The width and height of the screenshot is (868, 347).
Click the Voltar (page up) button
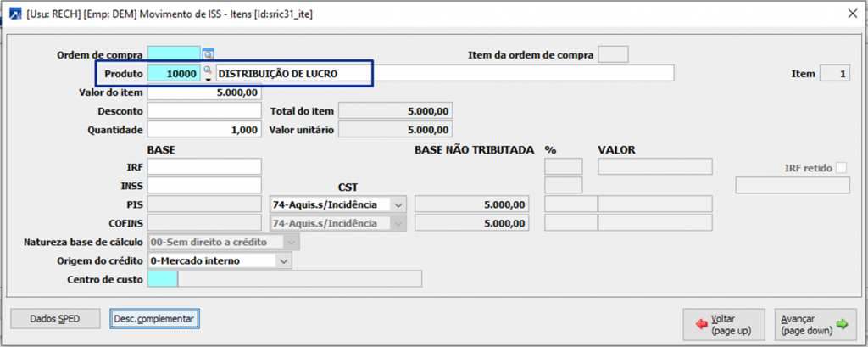click(724, 325)
